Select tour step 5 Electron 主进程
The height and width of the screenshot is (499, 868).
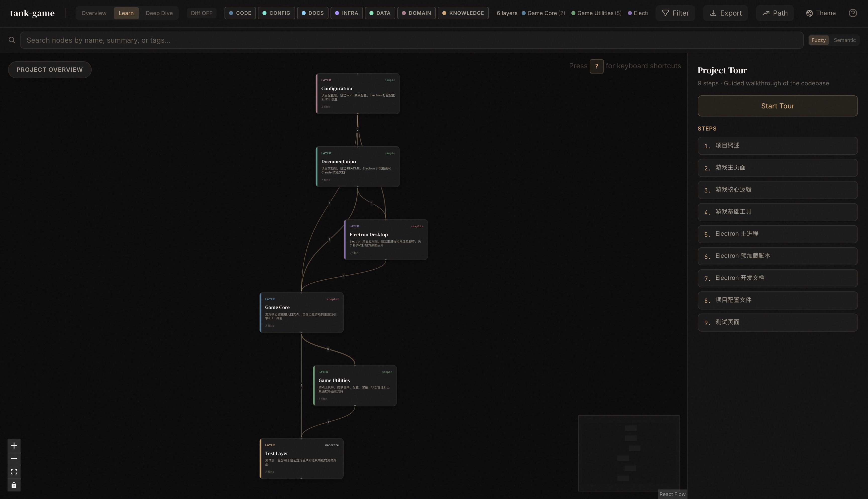point(777,234)
